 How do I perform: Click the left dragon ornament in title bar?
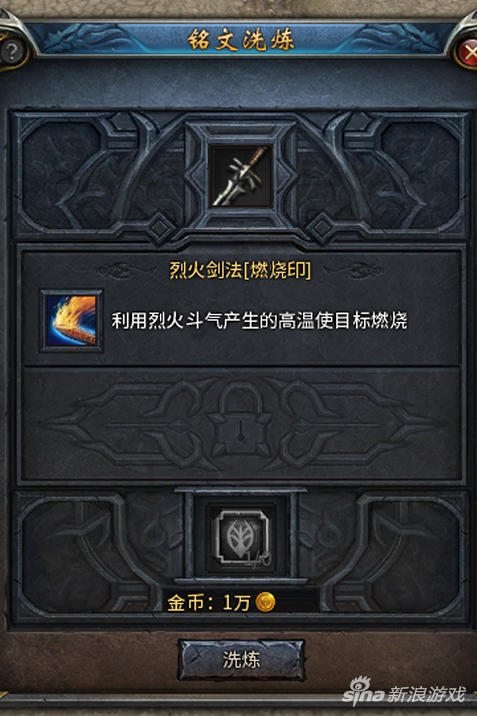point(89,39)
